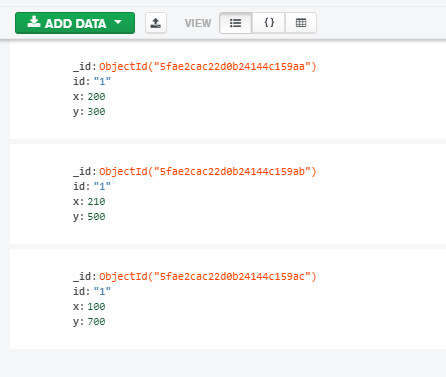Open the ADD DATA dropdown button
The image size is (446, 377).
[75, 23]
